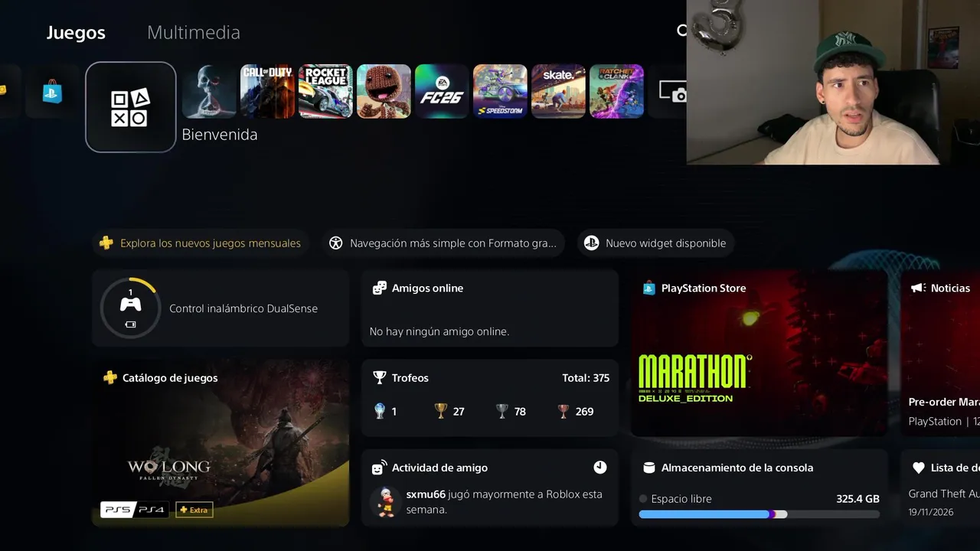Open the Speedstorm game tile
This screenshot has width=980, height=551.
click(501, 91)
